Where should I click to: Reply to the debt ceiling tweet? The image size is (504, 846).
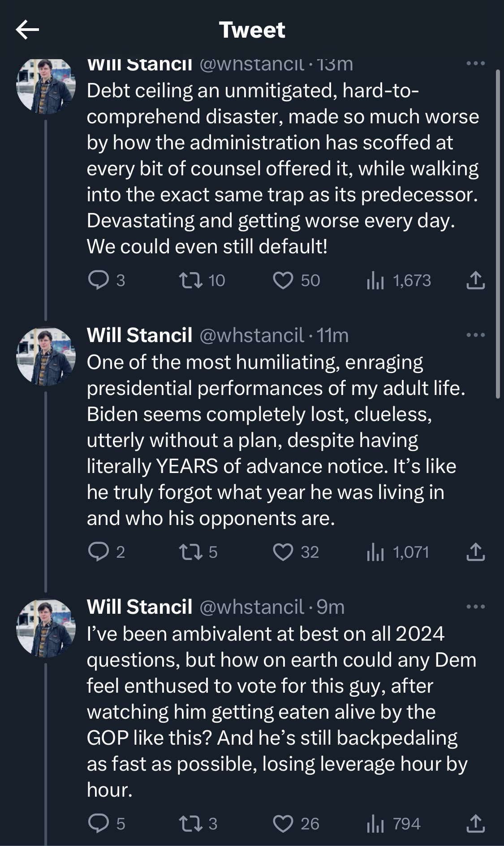(x=99, y=280)
